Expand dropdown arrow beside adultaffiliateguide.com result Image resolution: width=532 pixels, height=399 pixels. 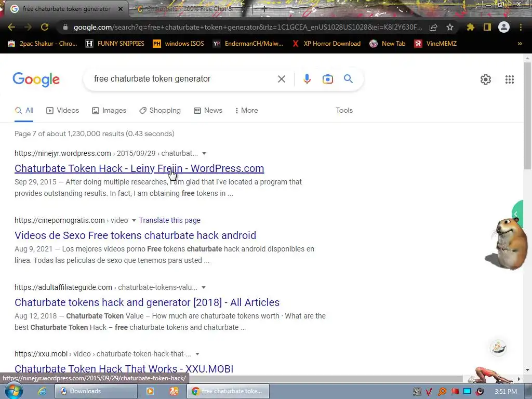coord(204,287)
